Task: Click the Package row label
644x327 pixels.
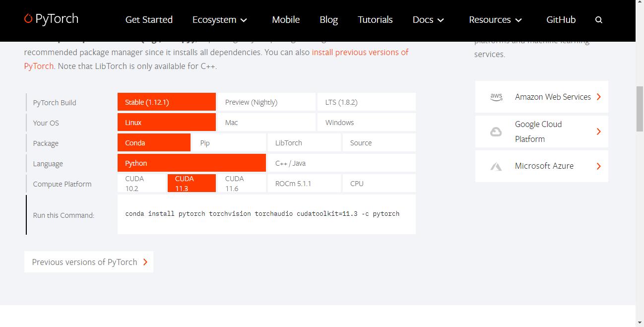Action: pyautogui.click(x=46, y=143)
